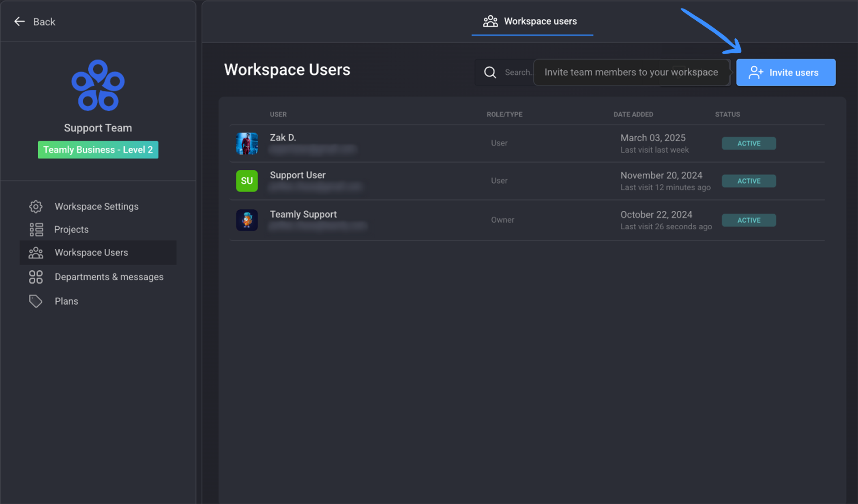Open Departments & messages section
This screenshot has width=858, height=504.
coord(98,277)
